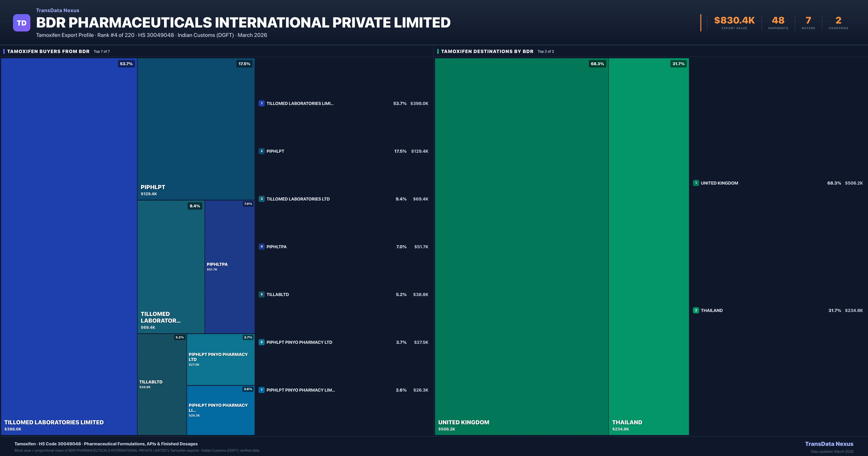
Task: Open the Tillomed Laboratories Ltd list entry
Action: (x=298, y=199)
